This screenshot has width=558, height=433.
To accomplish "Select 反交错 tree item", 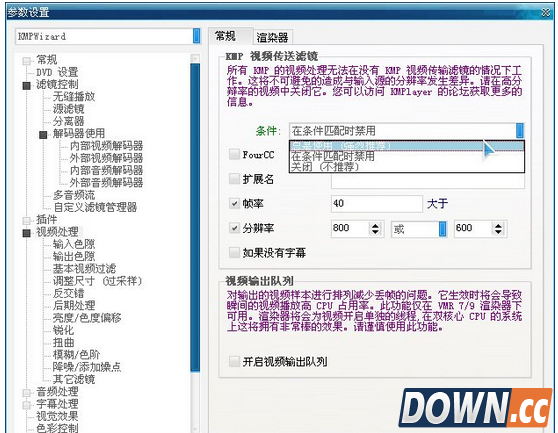I will point(68,293).
